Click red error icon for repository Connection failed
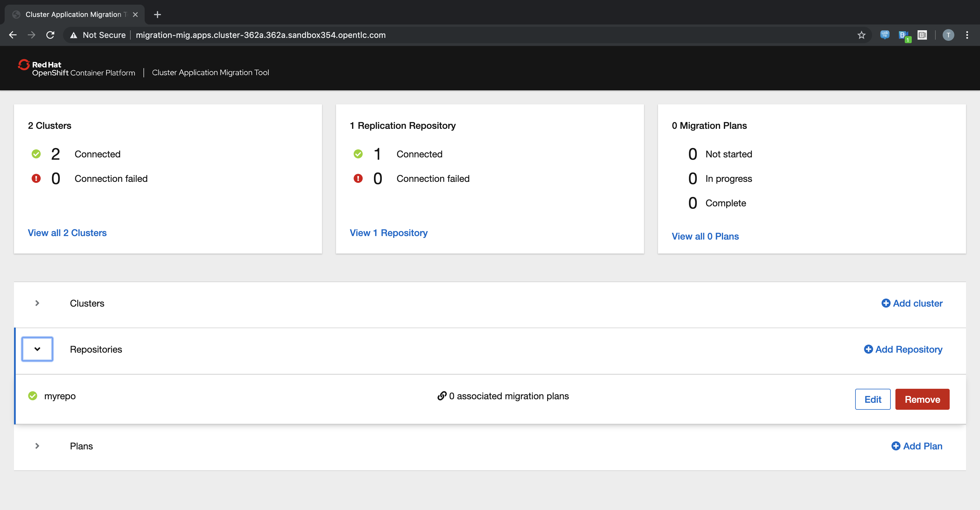The width and height of the screenshot is (980, 510). [358, 178]
